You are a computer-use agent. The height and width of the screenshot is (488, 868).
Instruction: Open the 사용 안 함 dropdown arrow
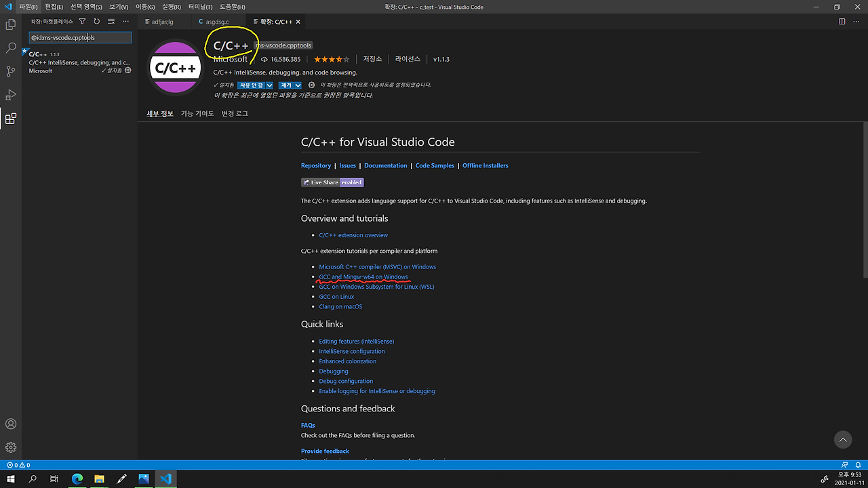click(x=269, y=85)
